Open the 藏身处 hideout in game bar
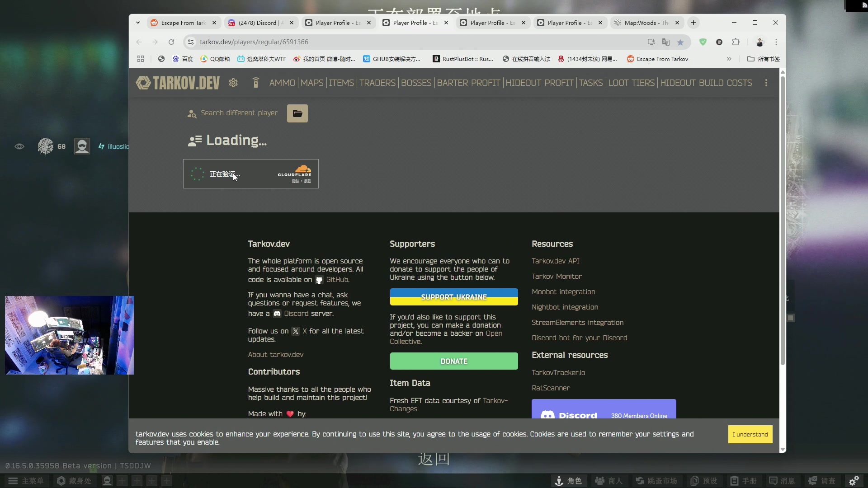 click(x=75, y=481)
